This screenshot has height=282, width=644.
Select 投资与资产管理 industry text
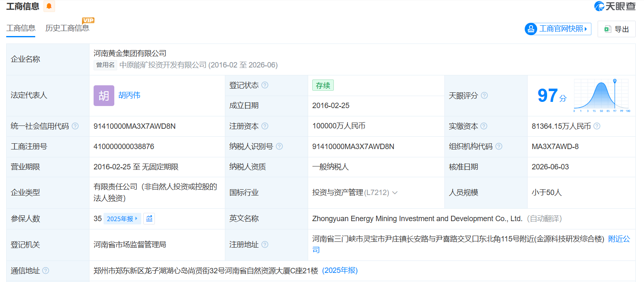pos(338,193)
